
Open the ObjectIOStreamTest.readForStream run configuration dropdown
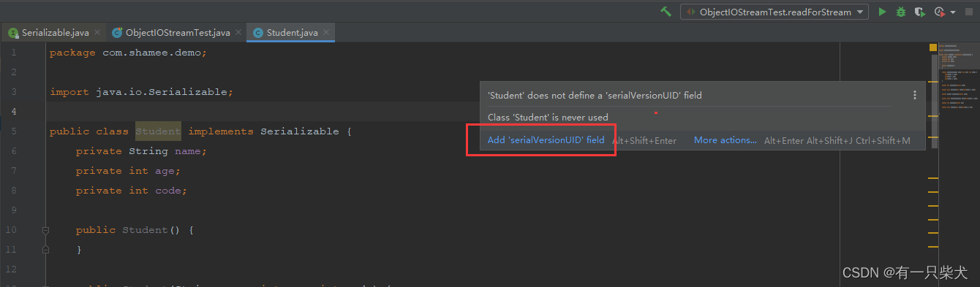click(774, 12)
